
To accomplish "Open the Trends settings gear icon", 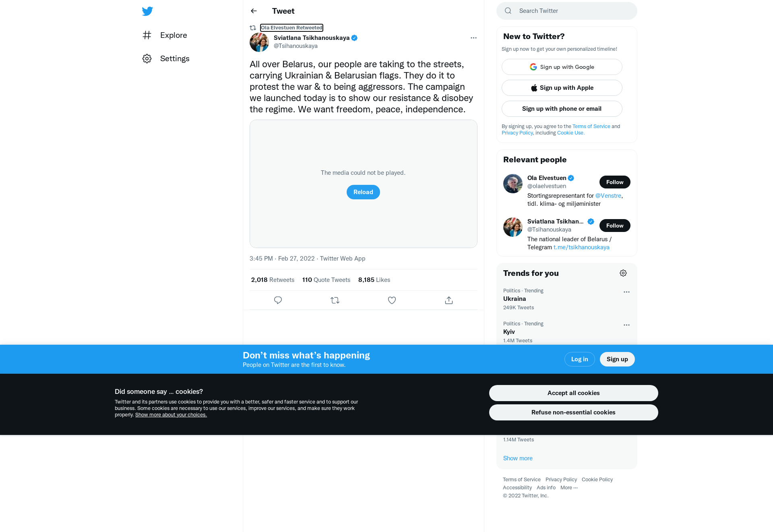I will pos(623,273).
